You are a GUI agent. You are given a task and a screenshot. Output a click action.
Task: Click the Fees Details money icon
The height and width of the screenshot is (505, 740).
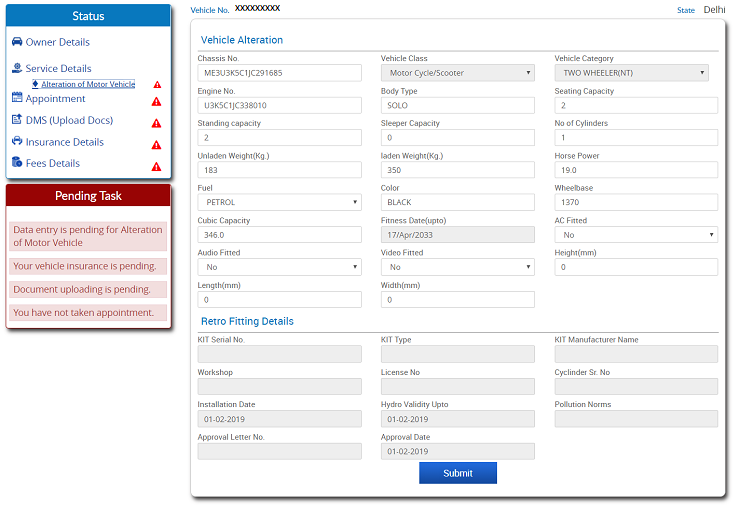coord(17,162)
